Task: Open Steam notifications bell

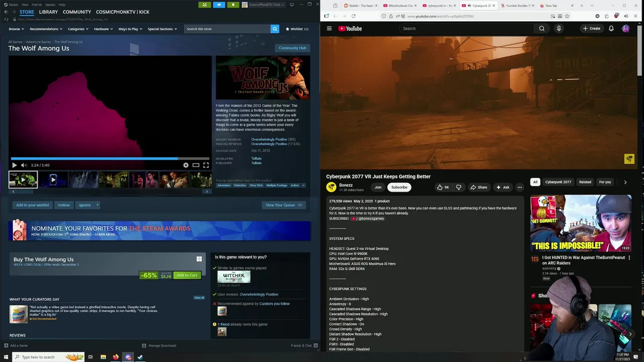Action: tap(233, 5)
